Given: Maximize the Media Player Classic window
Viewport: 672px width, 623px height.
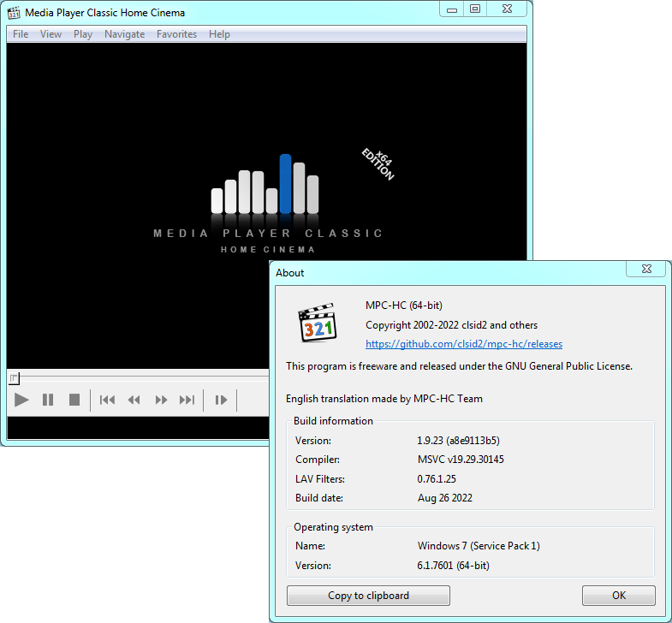Looking at the screenshot, I should click(475, 9).
